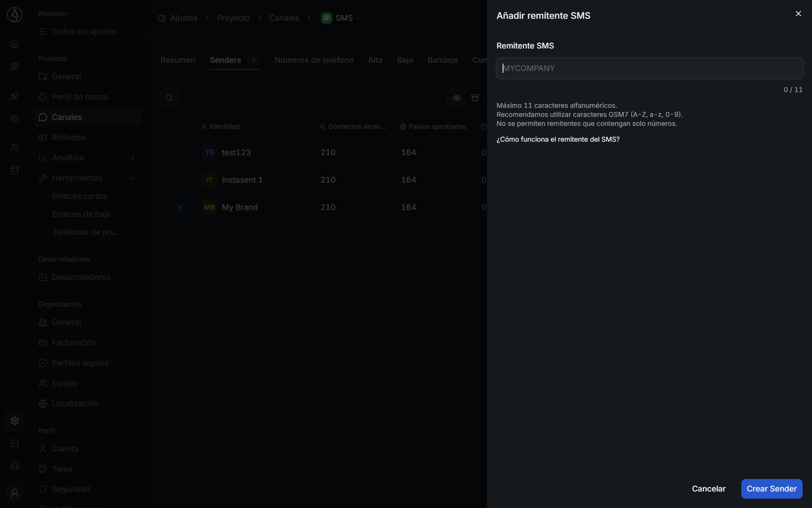Open the headset support icon
Image resolution: width=812 pixels, height=508 pixels.
(15, 466)
